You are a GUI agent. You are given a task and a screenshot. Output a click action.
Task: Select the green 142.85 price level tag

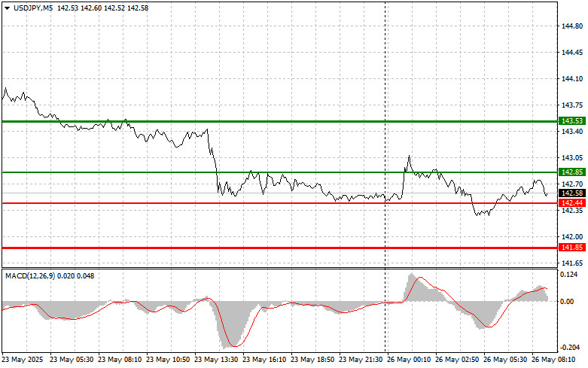click(x=572, y=172)
